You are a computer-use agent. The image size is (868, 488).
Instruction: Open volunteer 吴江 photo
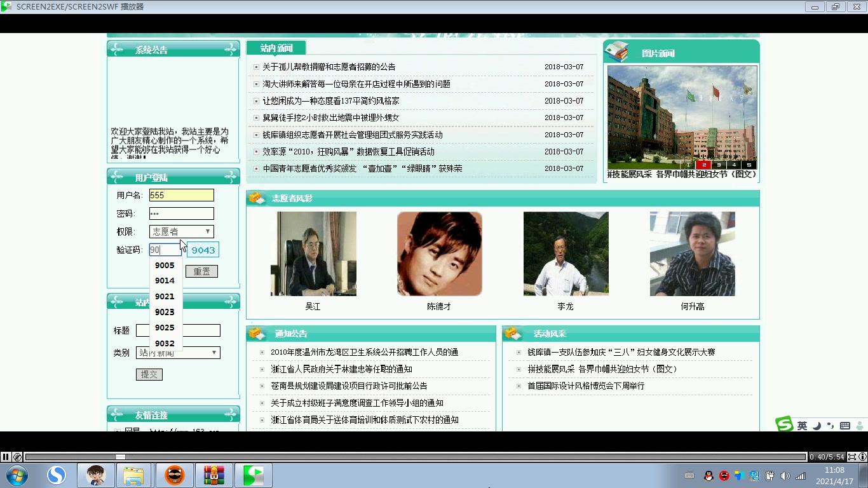[313, 254]
